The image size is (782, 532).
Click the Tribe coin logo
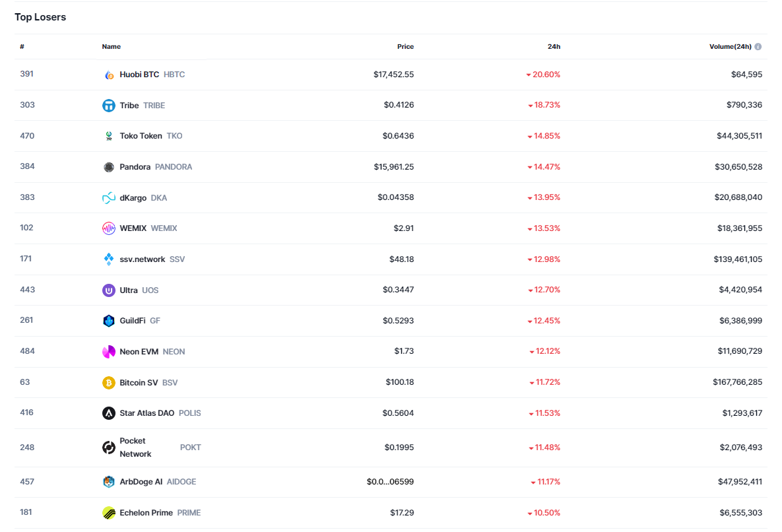(109, 106)
